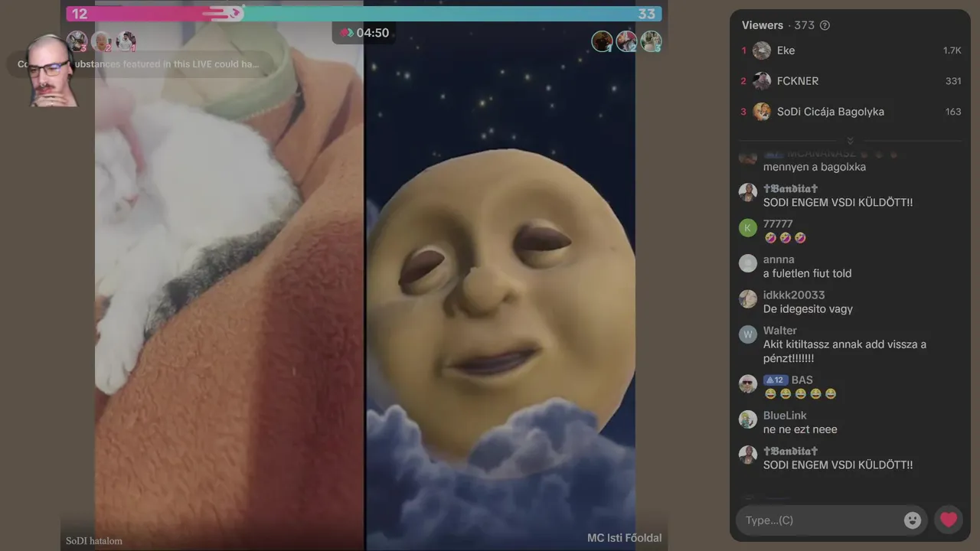Image resolution: width=980 pixels, height=551 pixels.
Task: Expand the viewers ranking list chevron
Action: (850, 141)
